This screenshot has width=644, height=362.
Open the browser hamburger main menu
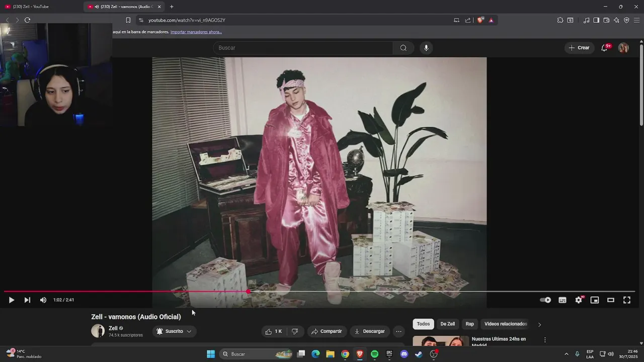tap(636, 20)
